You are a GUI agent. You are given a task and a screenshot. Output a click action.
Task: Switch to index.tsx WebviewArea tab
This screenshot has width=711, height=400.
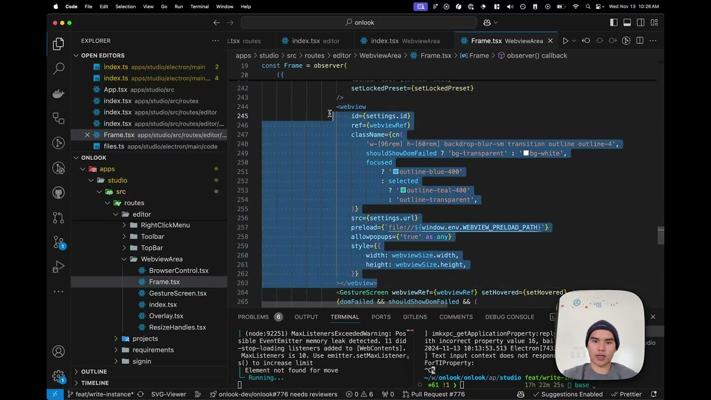pos(405,41)
